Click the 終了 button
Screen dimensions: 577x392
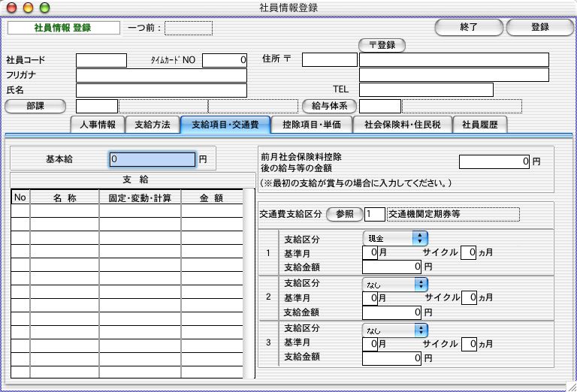(469, 27)
